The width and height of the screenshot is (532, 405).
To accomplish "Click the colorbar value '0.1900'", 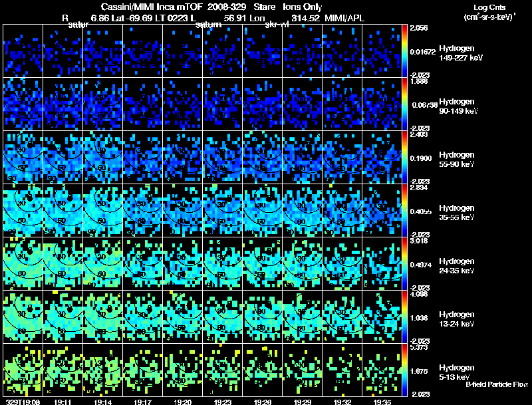I will coord(421,158).
